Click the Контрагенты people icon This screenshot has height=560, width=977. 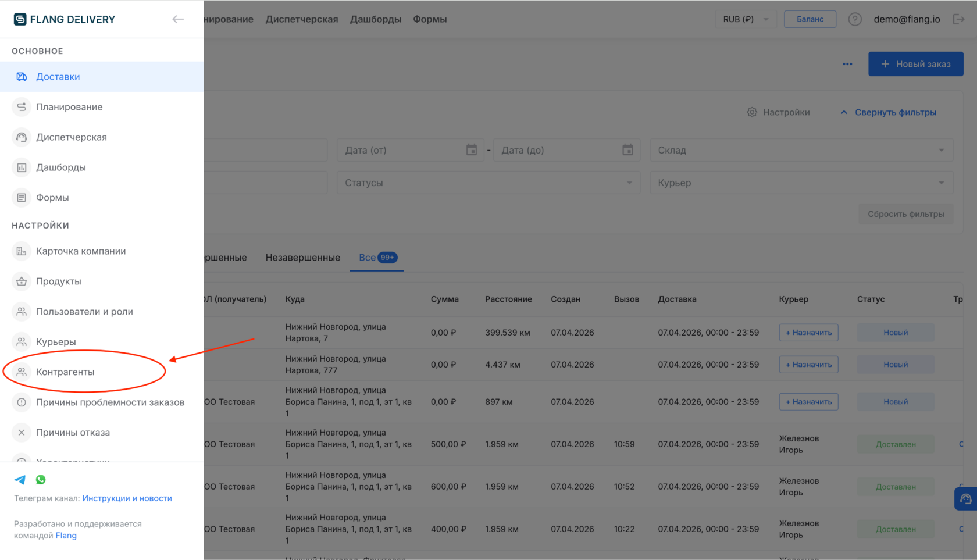[22, 372]
